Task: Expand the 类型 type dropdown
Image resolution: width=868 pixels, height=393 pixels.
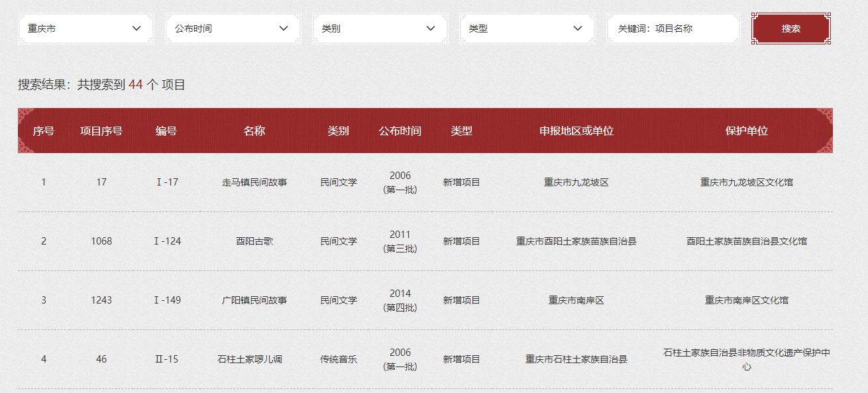Action: coord(526,28)
